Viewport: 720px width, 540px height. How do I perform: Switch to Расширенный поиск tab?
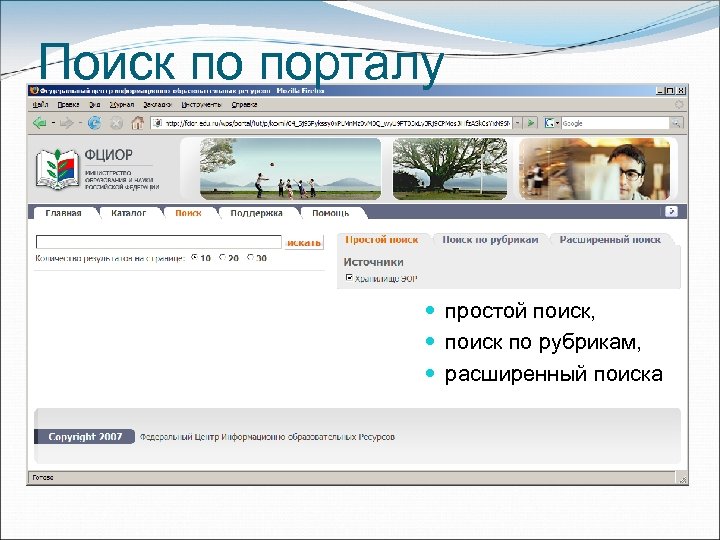point(610,240)
